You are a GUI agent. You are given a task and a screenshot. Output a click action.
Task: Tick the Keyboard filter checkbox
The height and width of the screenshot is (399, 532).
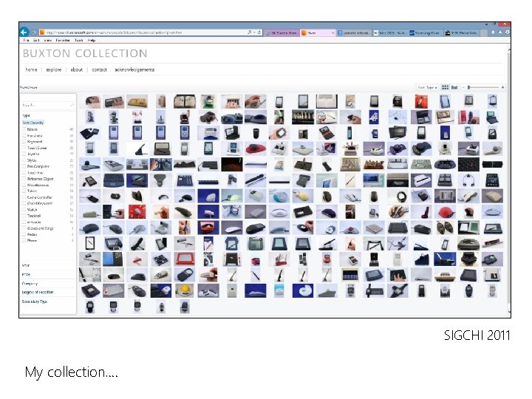(24, 142)
